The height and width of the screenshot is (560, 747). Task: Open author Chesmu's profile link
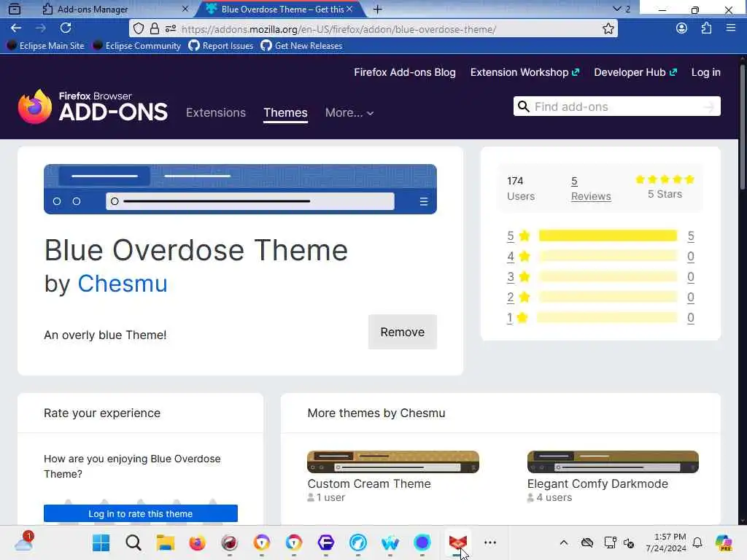pos(123,284)
